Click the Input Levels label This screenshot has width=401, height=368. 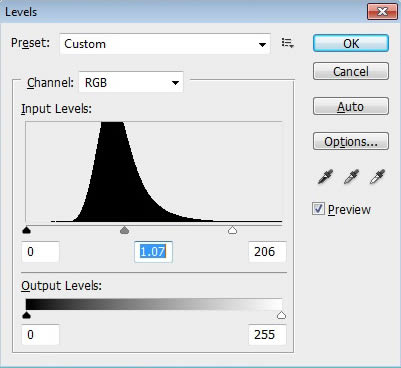click(56, 109)
